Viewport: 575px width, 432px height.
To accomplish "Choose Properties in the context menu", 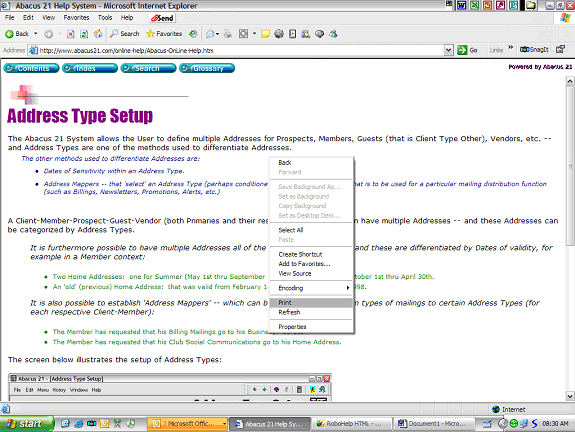I will (x=311, y=327).
